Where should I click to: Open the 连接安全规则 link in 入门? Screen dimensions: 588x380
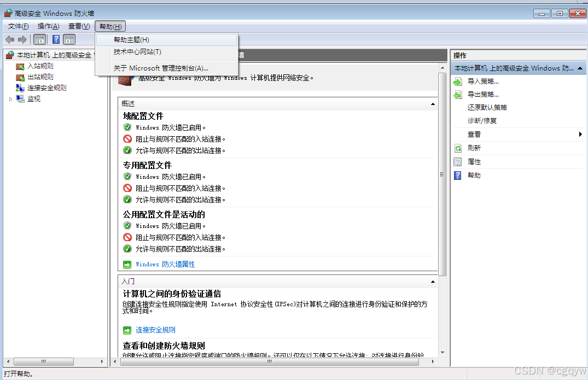[156, 330]
